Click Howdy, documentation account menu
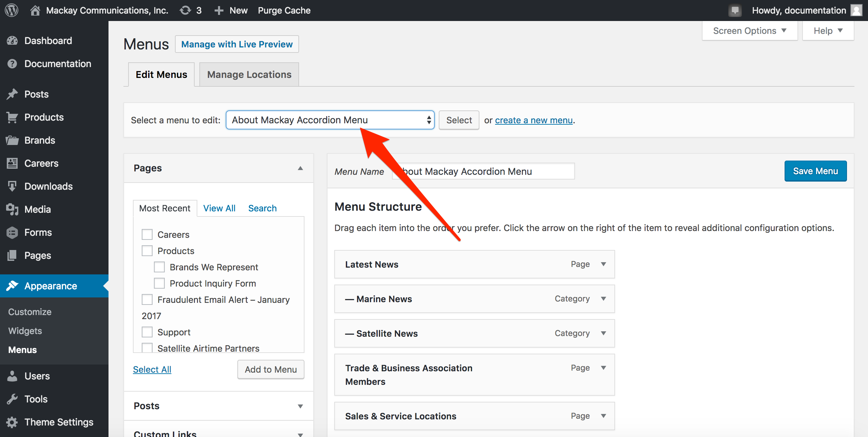868x437 pixels. (x=799, y=11)
